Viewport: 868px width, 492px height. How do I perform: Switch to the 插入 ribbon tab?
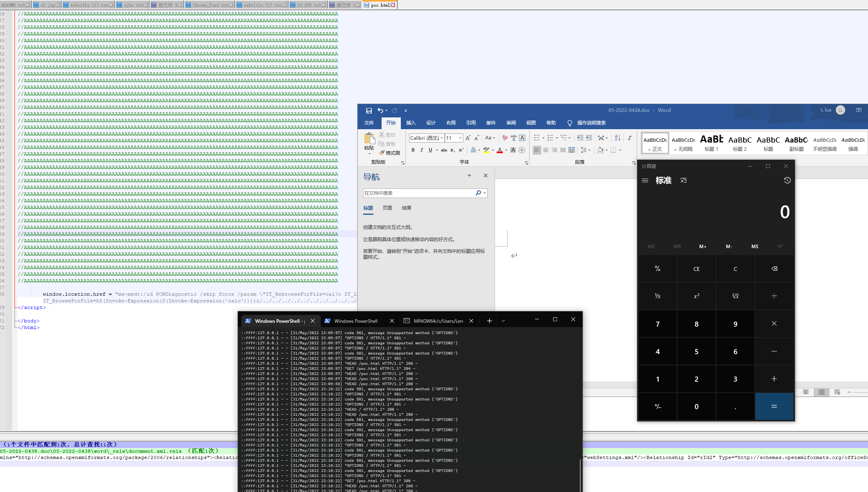(411, 123)
